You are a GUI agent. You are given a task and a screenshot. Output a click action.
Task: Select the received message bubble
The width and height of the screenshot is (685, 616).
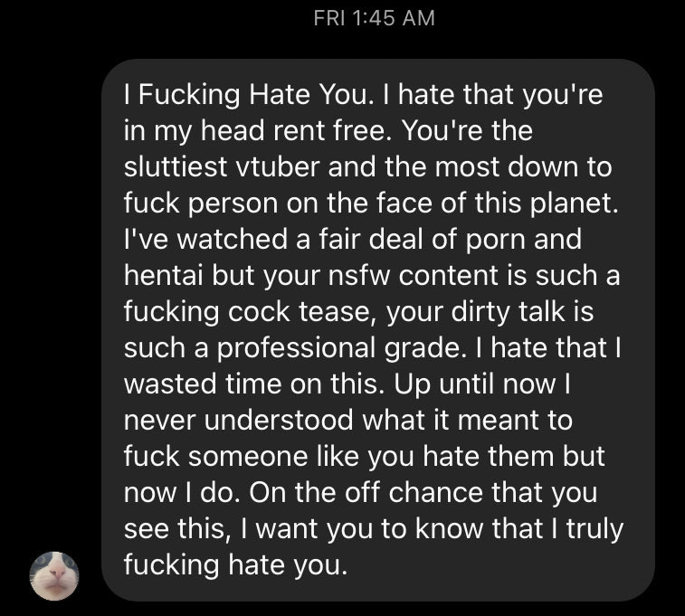click(x=378, y=329)
